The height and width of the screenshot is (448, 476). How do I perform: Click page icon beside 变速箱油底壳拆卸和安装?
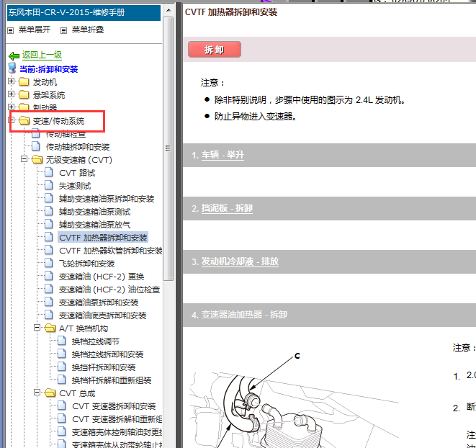pyautogui.click(x=49, y=315)
